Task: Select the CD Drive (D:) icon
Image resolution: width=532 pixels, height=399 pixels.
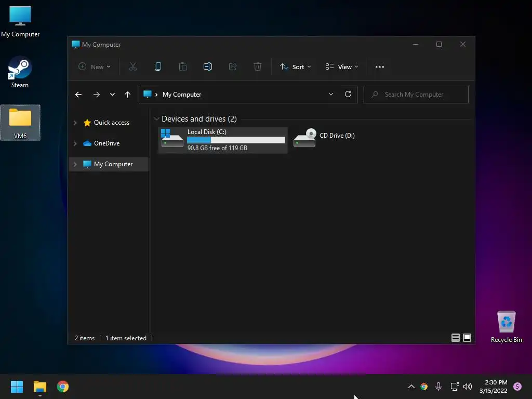Action: (x=304, y=138)
